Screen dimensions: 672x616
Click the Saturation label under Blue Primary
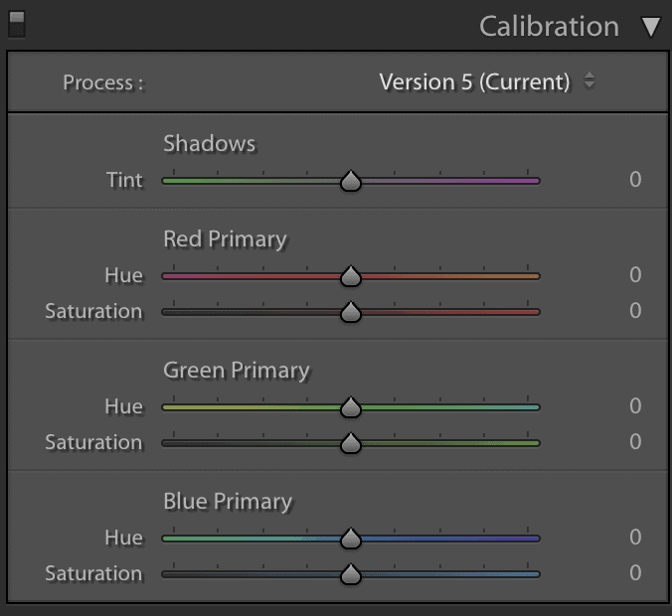93,573
